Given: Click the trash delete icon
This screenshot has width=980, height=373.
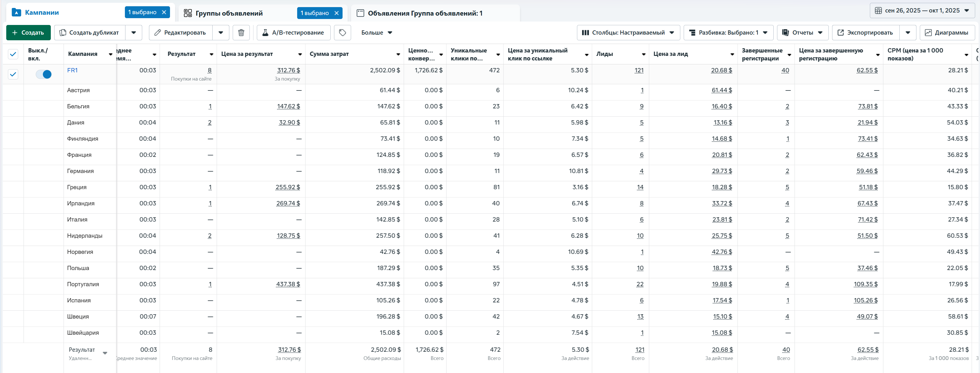Looking at the screenshot, I should coord(241,33).
